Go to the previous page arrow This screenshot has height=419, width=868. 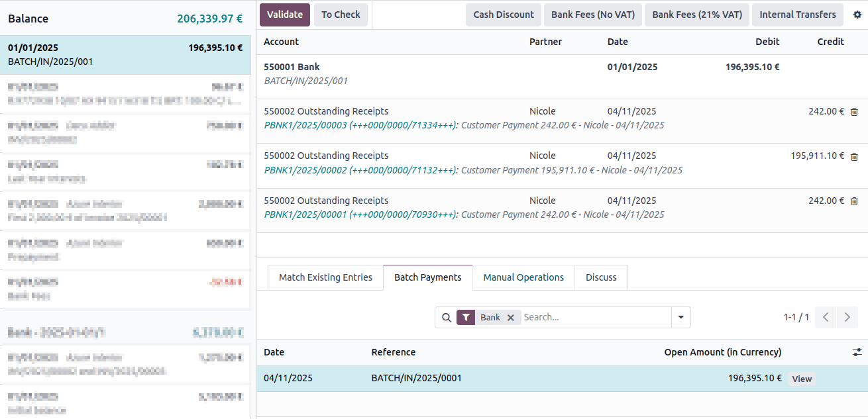point(826,317)
